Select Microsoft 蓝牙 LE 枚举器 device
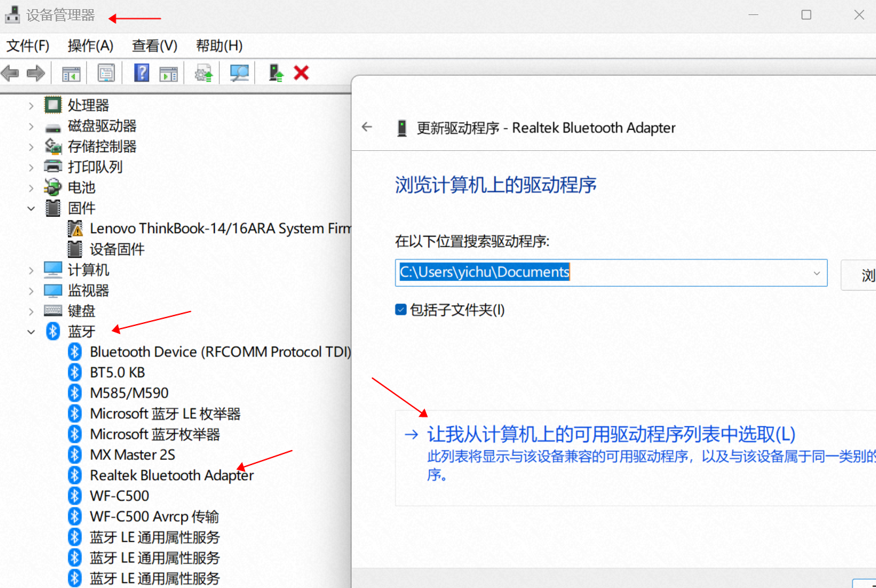Screen dimensions: 876x588 tap(165, 414)
